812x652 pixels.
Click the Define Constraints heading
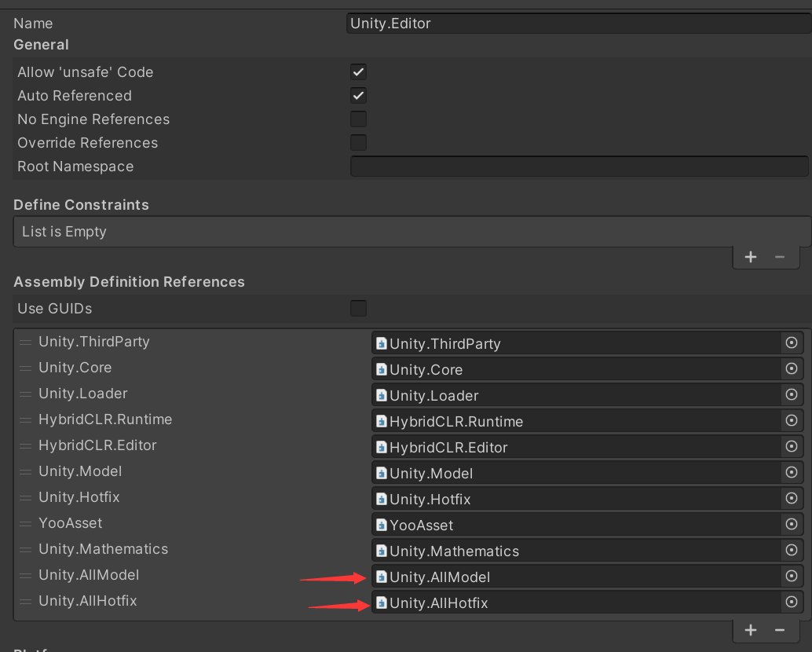[x=82, y=204]
